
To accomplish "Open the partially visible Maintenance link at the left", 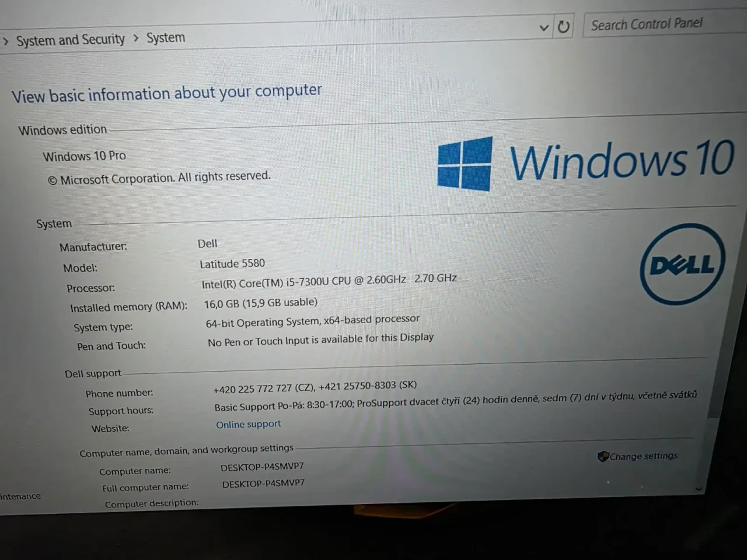I will pyautogui.click(x=20, y=496).
